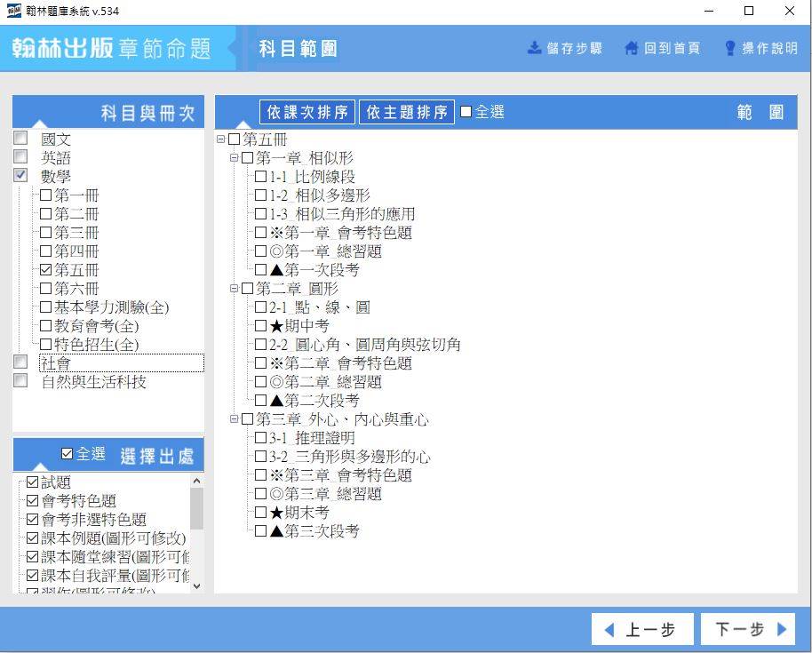Go back with 上一步 button
The image size is (812, 653).
pyautogui.click(x=642, y=629)
